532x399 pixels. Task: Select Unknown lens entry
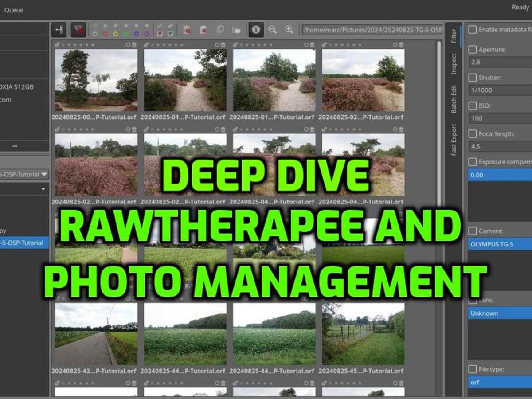point(500,313)
